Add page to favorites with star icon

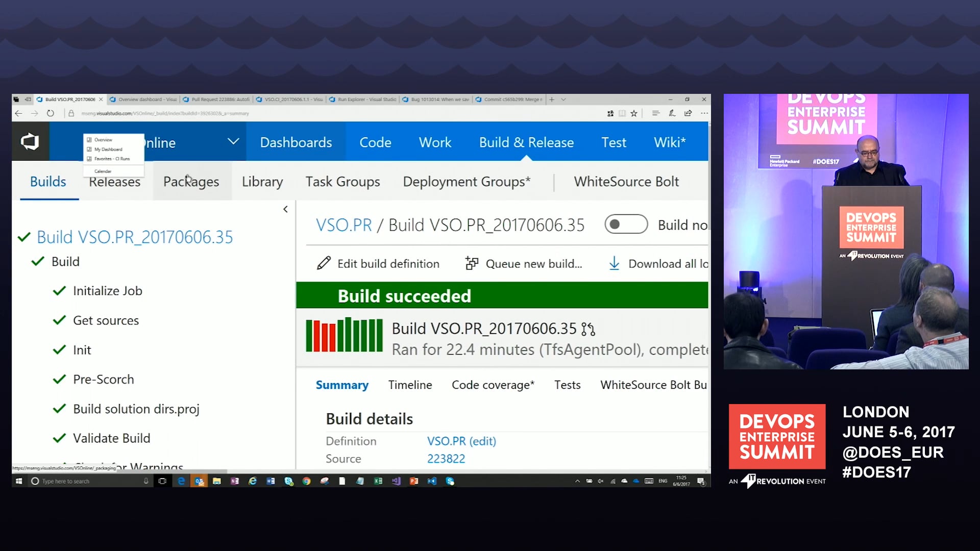pyautogui.click(x=634, y=113)
